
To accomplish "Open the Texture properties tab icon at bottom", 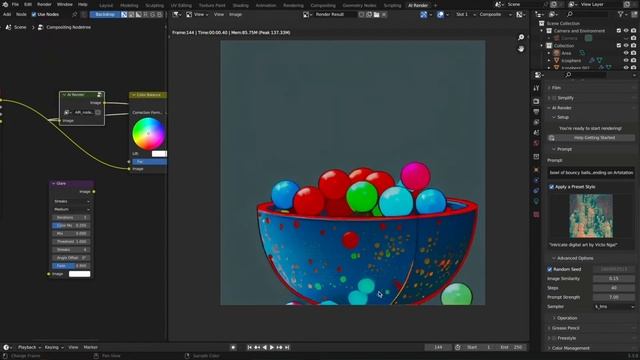I will click(536, 214).
